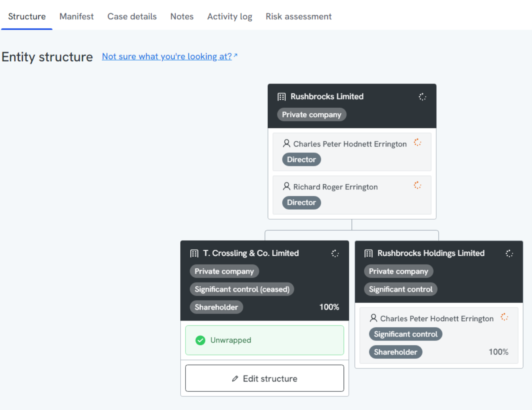Go to the Case details tab
This screenshot has width=532, height=410.
click(x=132, y=16)
